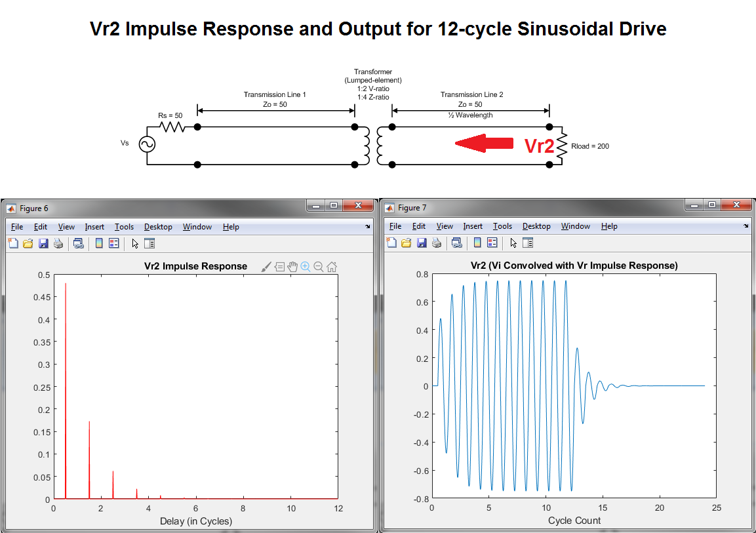
Task: Print Figure 6 using the printer icon
Action: click(58, 244)
